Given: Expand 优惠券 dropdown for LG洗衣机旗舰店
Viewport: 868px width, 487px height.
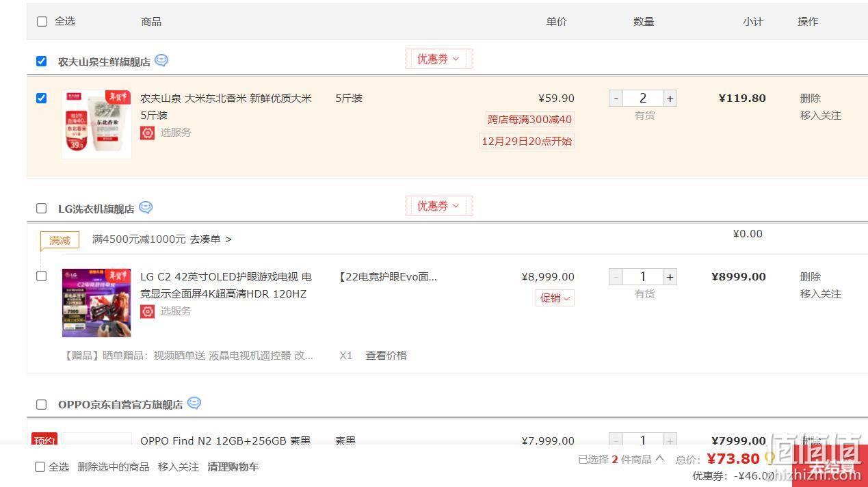Looking at the screenshot, I should point(438,206).
